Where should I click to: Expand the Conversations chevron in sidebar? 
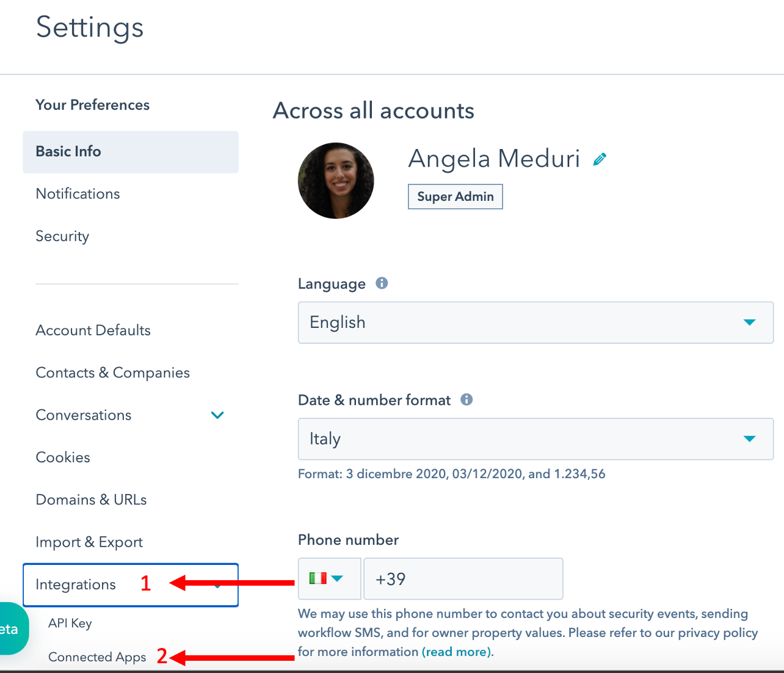pos(217,415)
